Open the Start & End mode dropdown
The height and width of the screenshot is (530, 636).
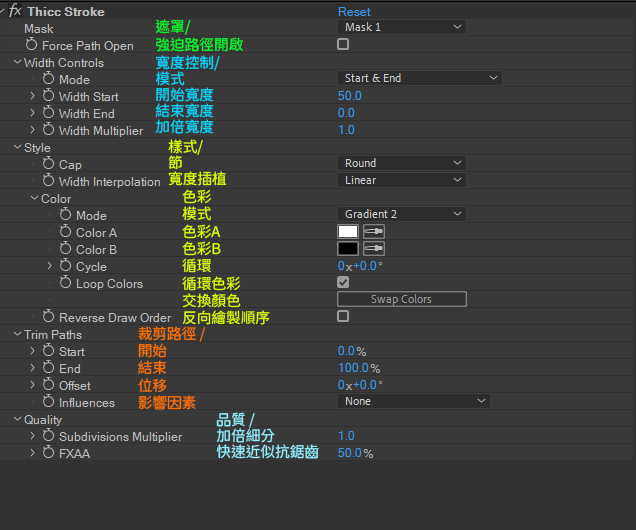[419, 78]
